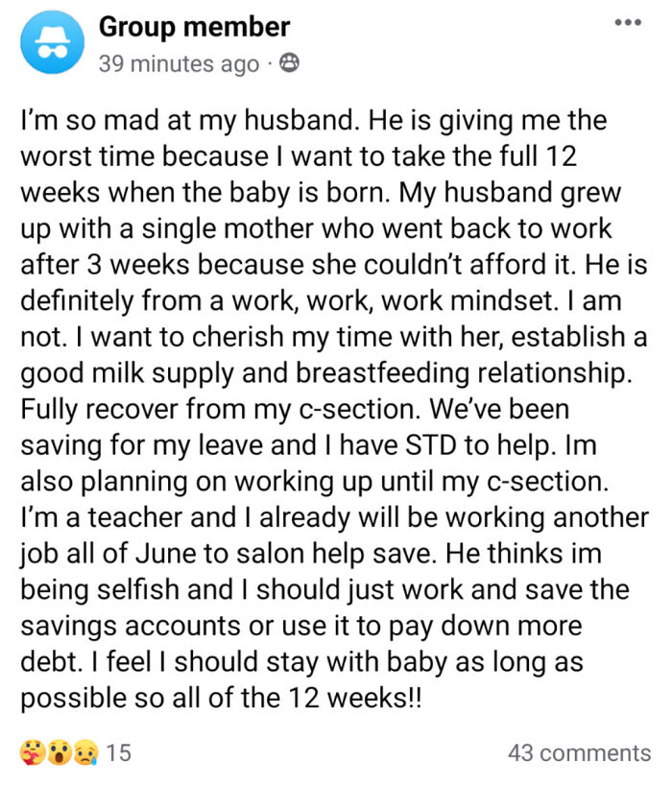Click the group privacy audience icon

click(x=289, y=63)
